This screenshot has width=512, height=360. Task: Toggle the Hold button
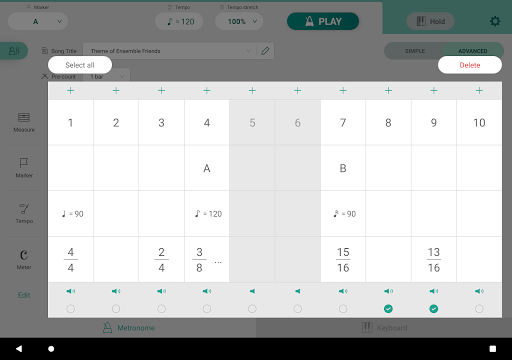click(430, 22)
